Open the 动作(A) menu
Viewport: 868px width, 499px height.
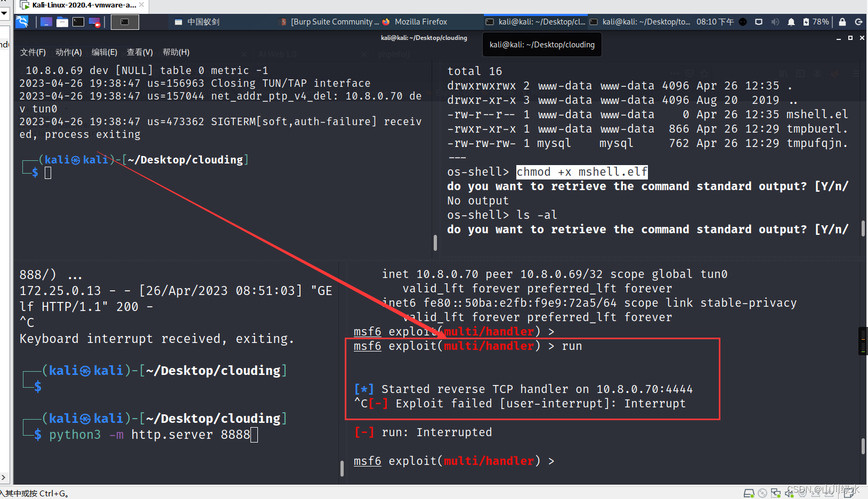(x=69, y=52)
